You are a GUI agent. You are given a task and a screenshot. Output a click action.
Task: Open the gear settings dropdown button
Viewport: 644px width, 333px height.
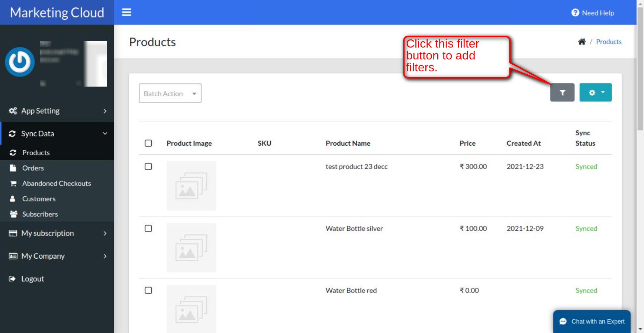(x=595, y=93)
